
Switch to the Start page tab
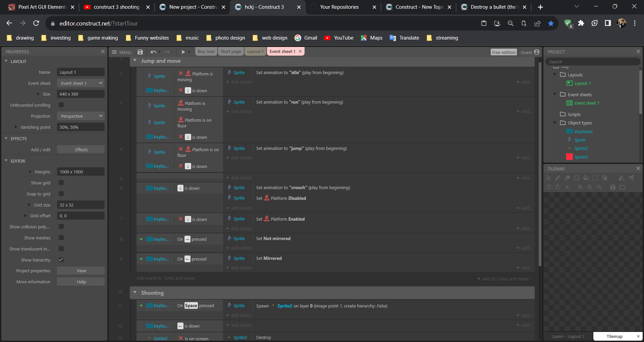(231, 51)
